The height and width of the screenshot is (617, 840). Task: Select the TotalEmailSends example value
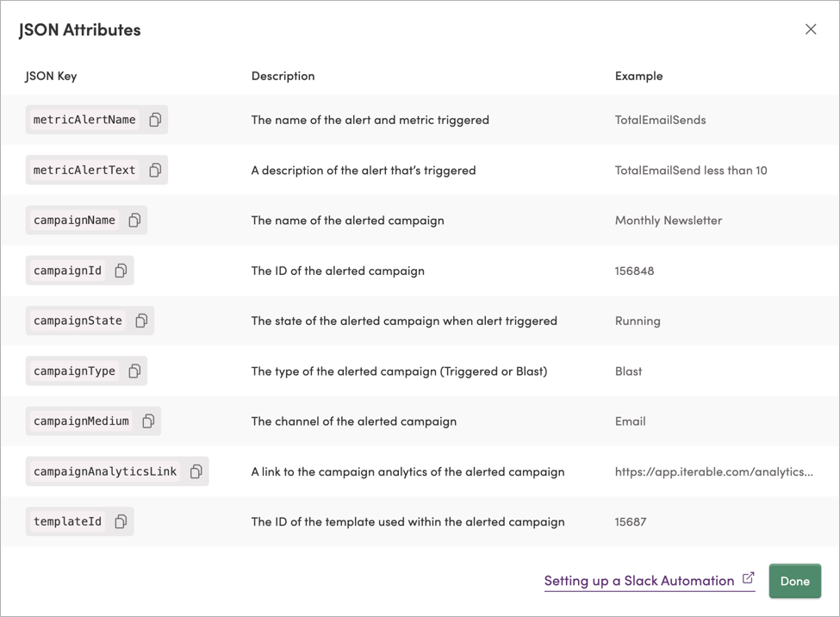point(658,120)
